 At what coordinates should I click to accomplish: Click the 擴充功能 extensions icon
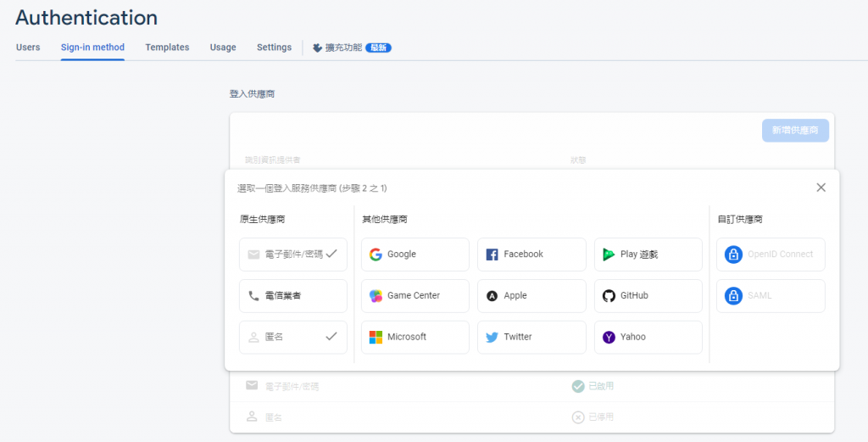(317, 48)
